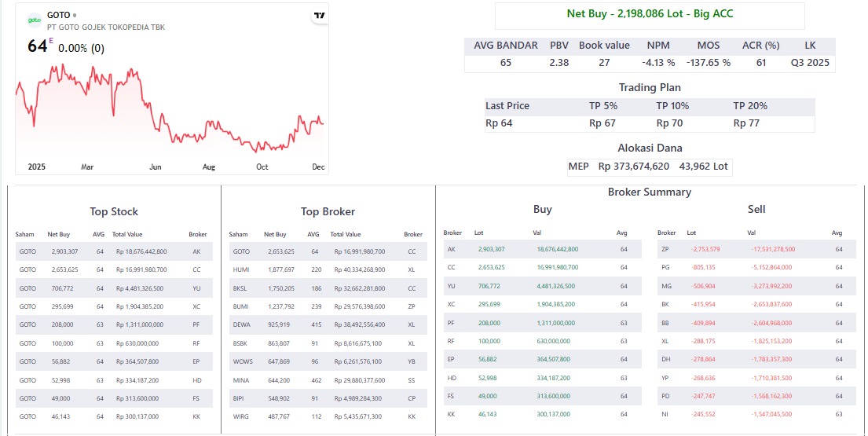Select broker NI in the Sell table
Viewport: 868px width, 436px height.
tap(666, 413)
